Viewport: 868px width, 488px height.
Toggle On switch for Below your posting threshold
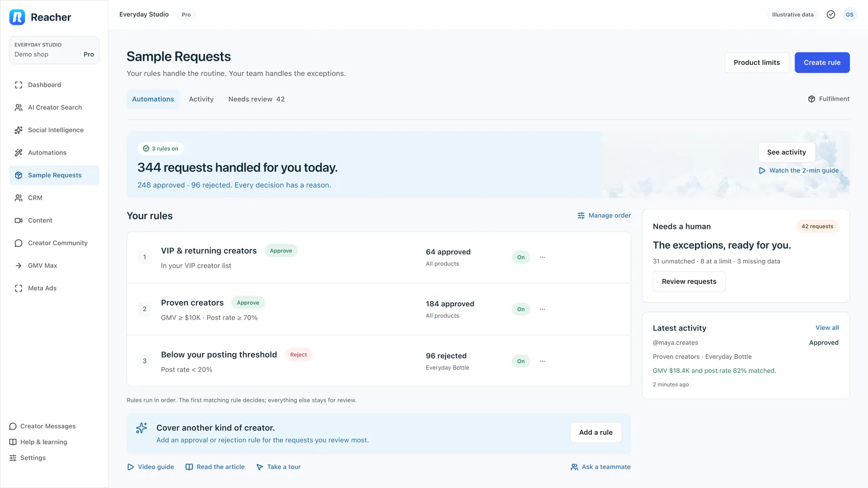pos(521,361)
